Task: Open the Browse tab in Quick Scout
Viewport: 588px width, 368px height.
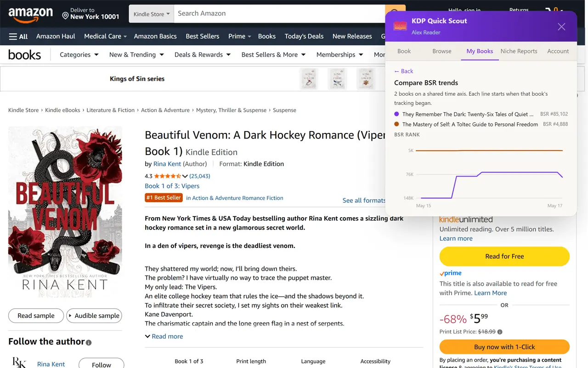Action: pyautogui.click(x=442, y=51)
